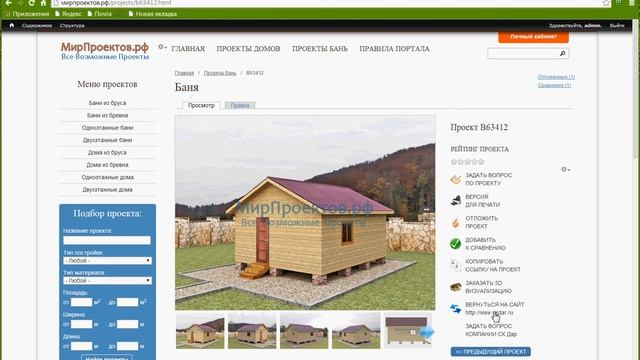Click the КОПИРОВАТЬ ССЫЛКУ НА ПРОЕКТ icon
The width and height of the screenshot is (640, 360).
click(456, 265)
